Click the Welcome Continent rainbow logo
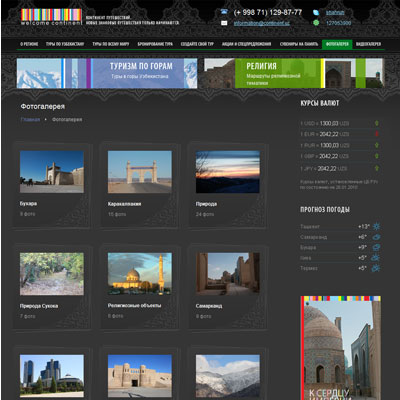 tap(51, 17)
